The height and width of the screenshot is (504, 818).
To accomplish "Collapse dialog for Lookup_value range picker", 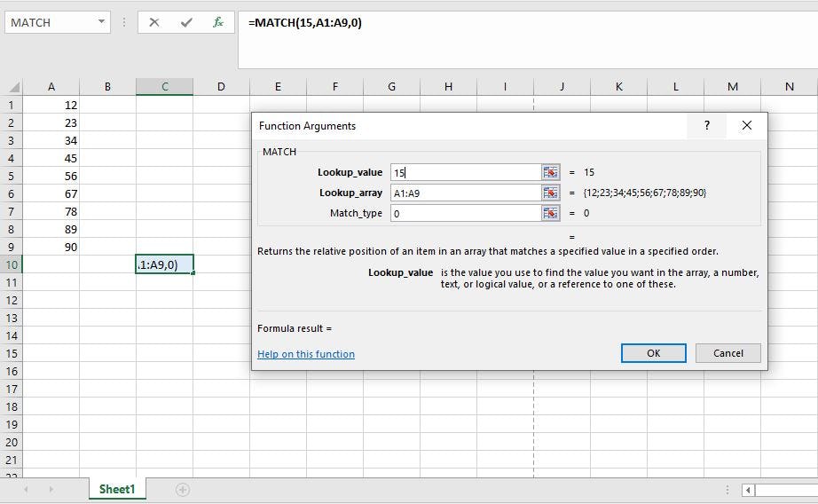I will click(550, 172).
